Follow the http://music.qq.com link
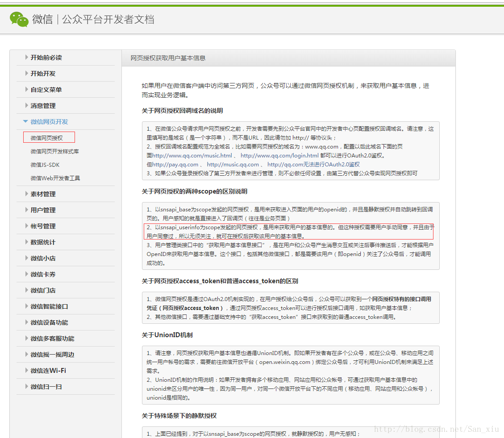Viewport: 504px width, 438px height. [233, 165]
